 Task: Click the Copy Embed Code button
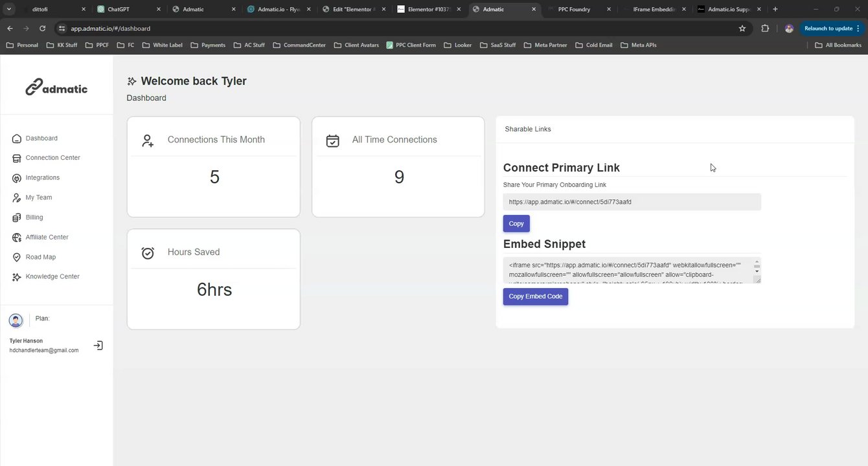[x=535, y=296]
